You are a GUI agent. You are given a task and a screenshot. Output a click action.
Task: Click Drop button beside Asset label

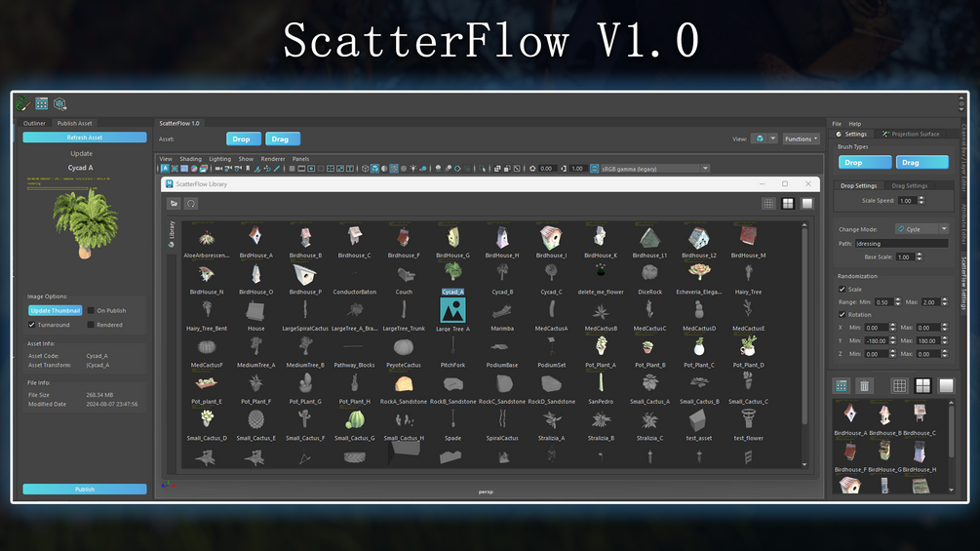[x=243, y=138]
